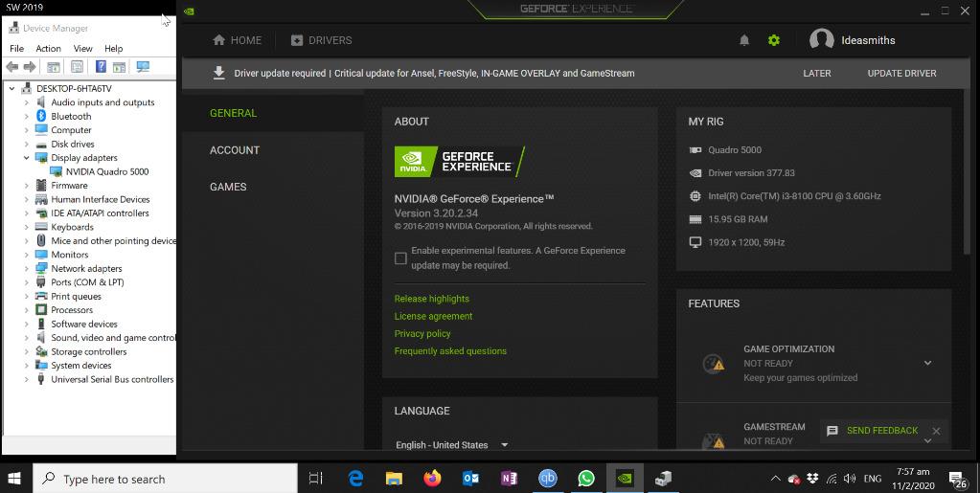Screen dimensions: 980x493
Task: Select the GENERAL settings section
Action: [x=233, y=113]
